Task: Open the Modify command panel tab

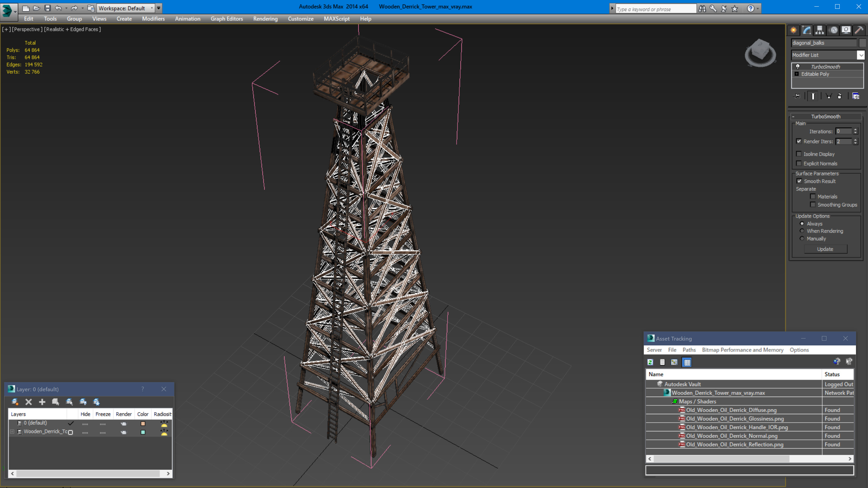Action: click(x=807, y=30)
